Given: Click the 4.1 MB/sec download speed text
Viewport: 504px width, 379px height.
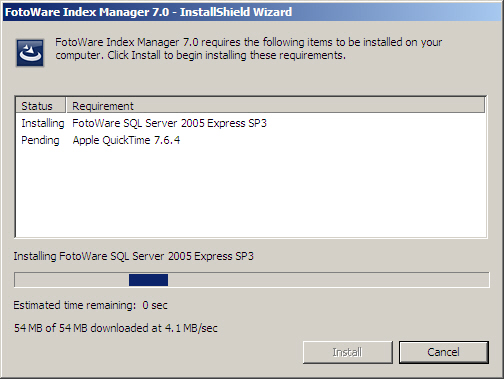Looking at the screenshot, I should coord(191,328).
